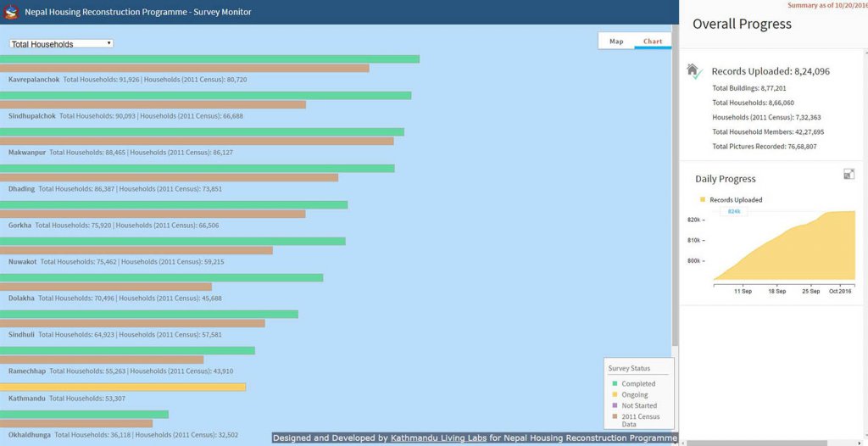Image resolution: width=868 pixels, height=446 pixels.
Task: Toggle the 2011 Census Data legend entry
Action: 637,420
